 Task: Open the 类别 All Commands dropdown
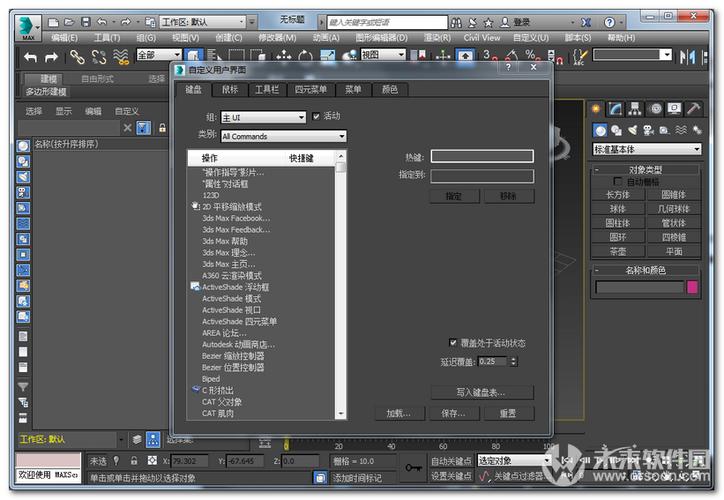(284, 136)
